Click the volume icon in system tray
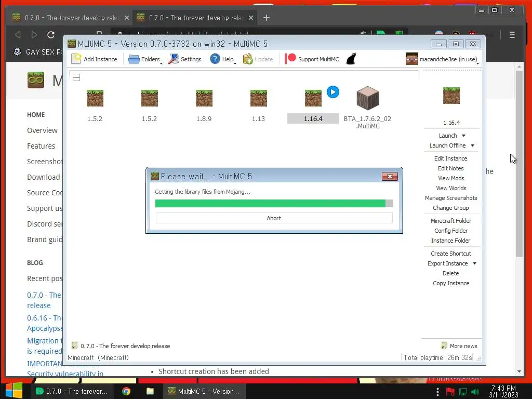This screenshot has width=532, height=399. (475, 392)
